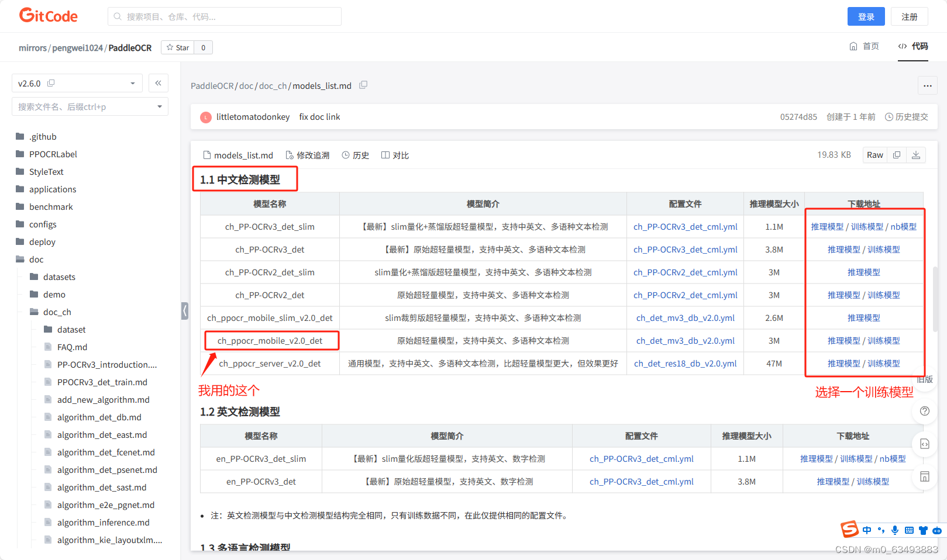Copy file path icon next to models_list.md
This screenshot has width=947, height=560.
[363, 85]
